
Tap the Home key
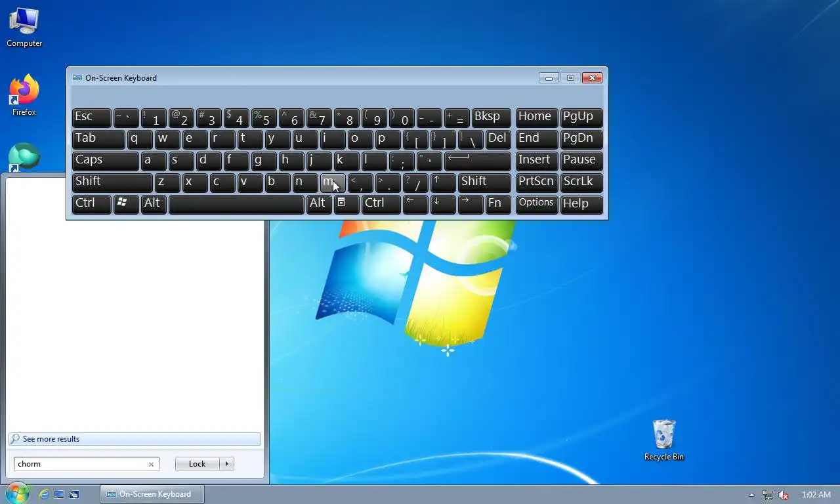click(537, 117)
